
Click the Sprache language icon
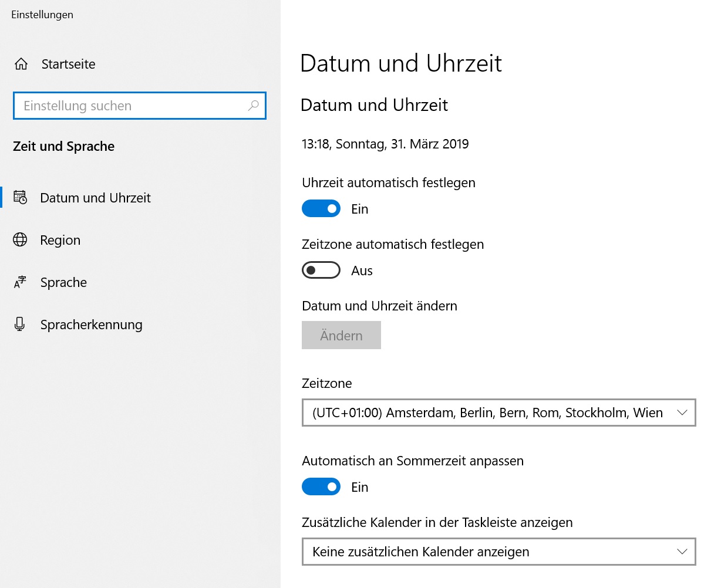(20, 282)
